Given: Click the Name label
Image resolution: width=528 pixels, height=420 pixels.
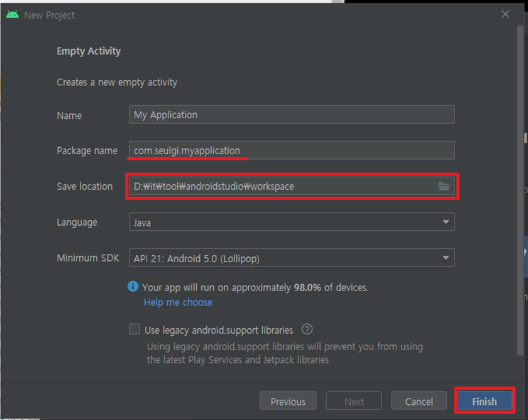Looking at the screenshot, I should click(x=69, y=116).
